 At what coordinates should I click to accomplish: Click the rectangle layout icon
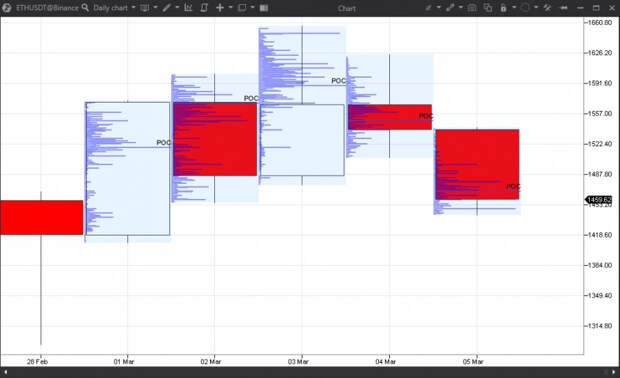[x=242, y=8]
